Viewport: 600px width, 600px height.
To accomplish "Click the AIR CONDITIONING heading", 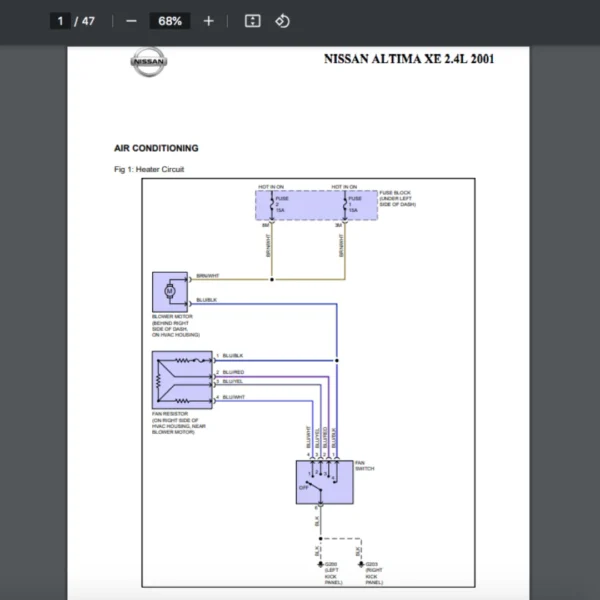I will pyautogui.click(x=156, y=148).
